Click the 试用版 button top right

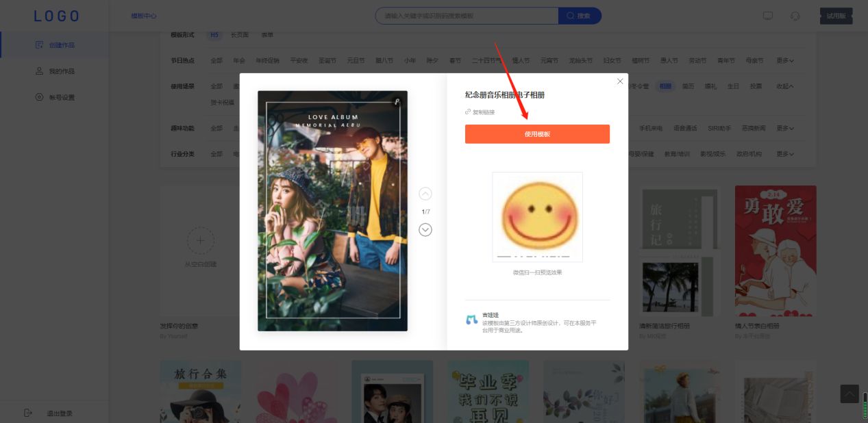[835, 15]
